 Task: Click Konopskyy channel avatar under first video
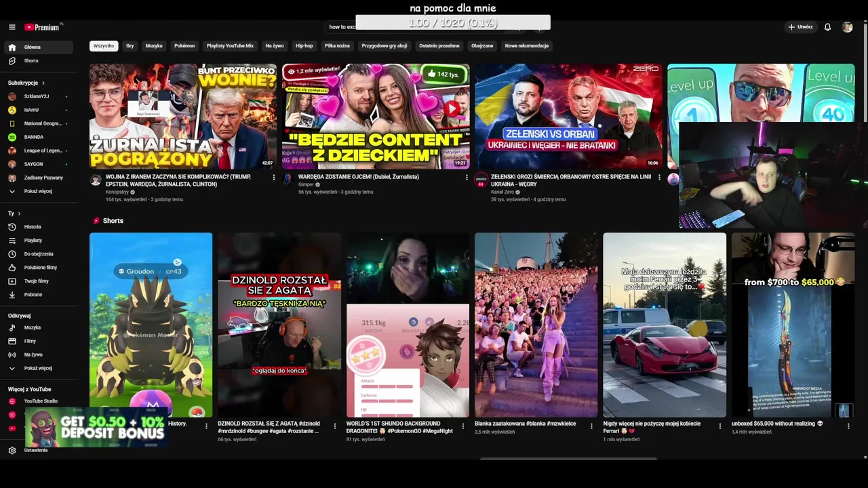[96, 180]
